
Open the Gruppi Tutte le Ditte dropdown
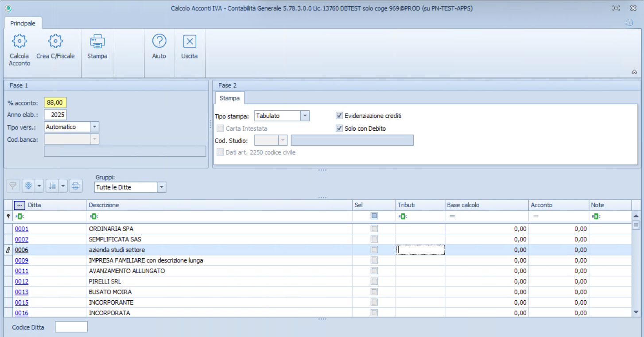click(162, 187)
